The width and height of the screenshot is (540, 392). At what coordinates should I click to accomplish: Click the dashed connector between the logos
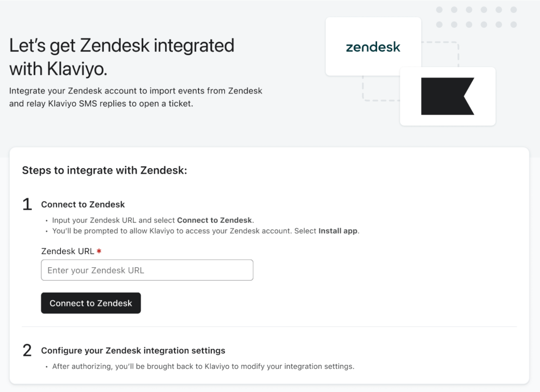coord(440,43)
